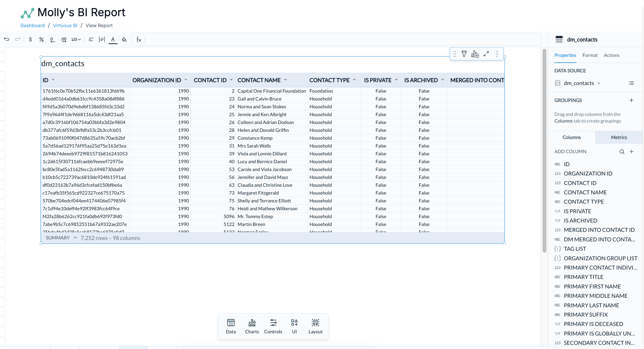The height and width of the screenshot is (349, 644).
Task: Select the Columns tab
Action: coord(571,137)
